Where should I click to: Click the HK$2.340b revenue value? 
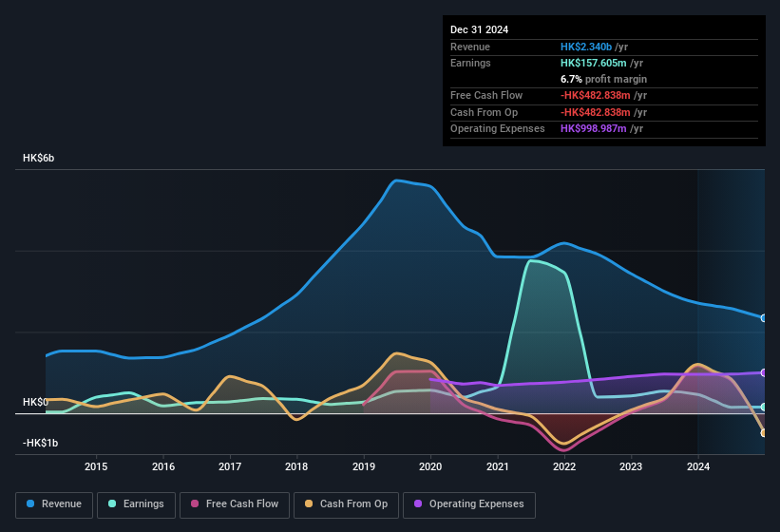pyautogui.click(x=586, y=47)
